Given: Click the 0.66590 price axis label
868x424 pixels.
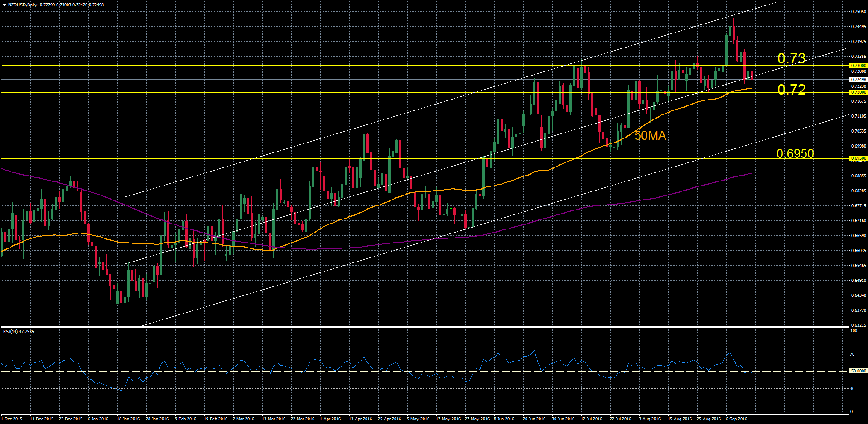Looking at the screenshot, I should click(859, 236).
